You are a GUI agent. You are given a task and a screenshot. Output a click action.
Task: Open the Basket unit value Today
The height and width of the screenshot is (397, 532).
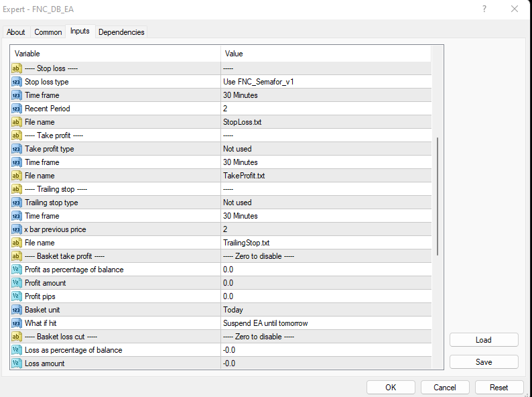(x=326, y=310)
